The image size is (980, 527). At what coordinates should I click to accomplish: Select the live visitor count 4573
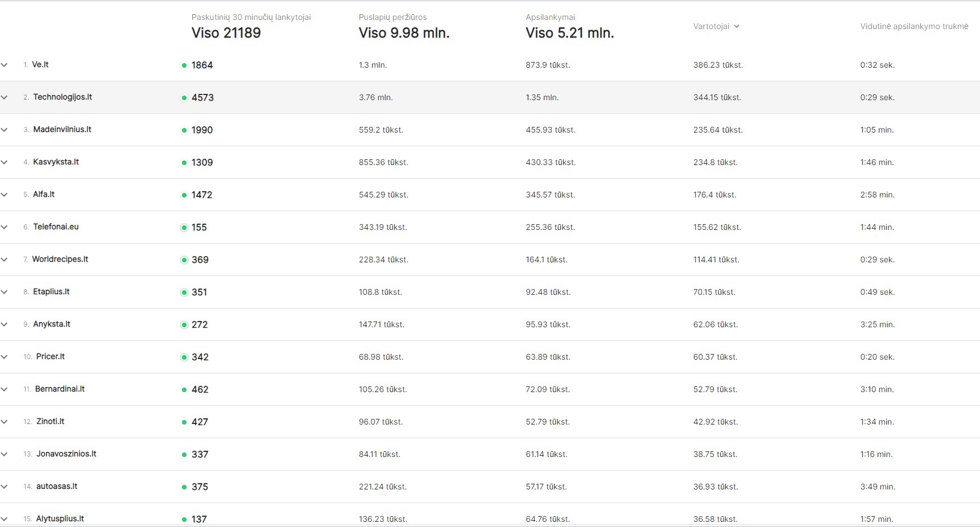tap(202, 98)
